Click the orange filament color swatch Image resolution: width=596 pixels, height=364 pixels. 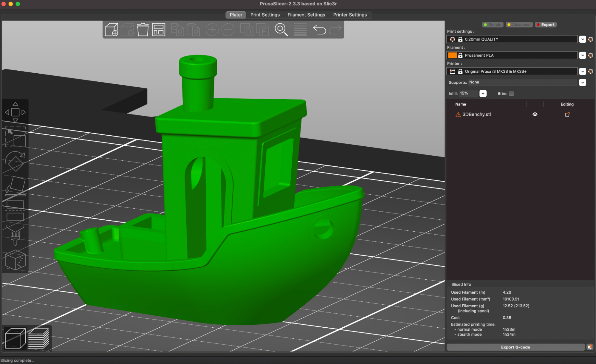click(452, 55)
